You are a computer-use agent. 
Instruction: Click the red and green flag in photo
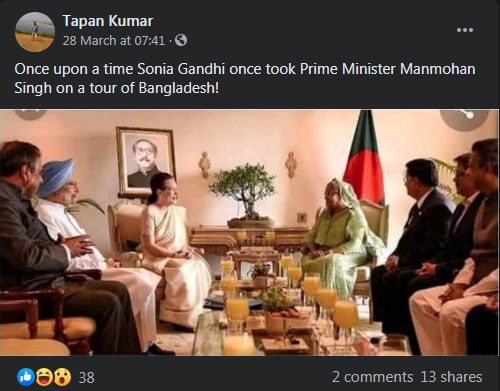[x=364, y=158]
